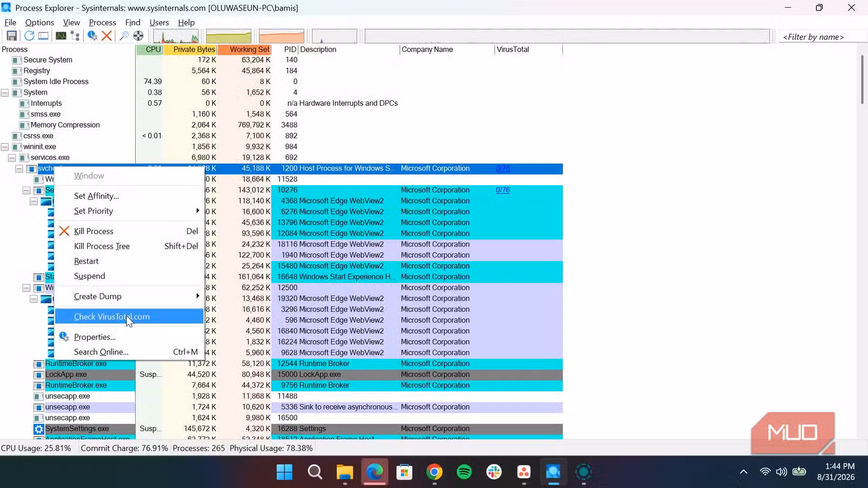The image size is (868, 488).
Task: Open File Explorer from the taskbar
Action: tap(345, 472)
